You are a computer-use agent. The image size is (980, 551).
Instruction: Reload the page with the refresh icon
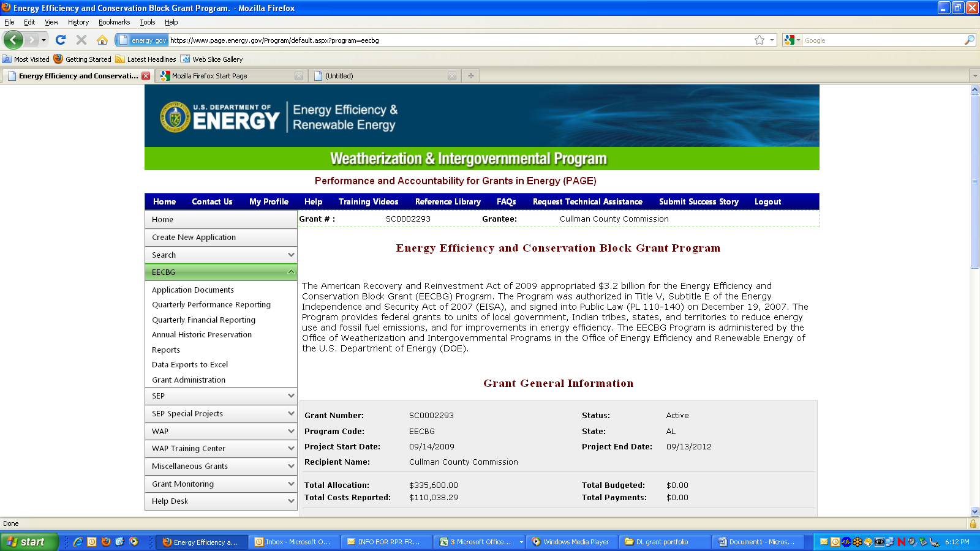click(x=60, y=40)
